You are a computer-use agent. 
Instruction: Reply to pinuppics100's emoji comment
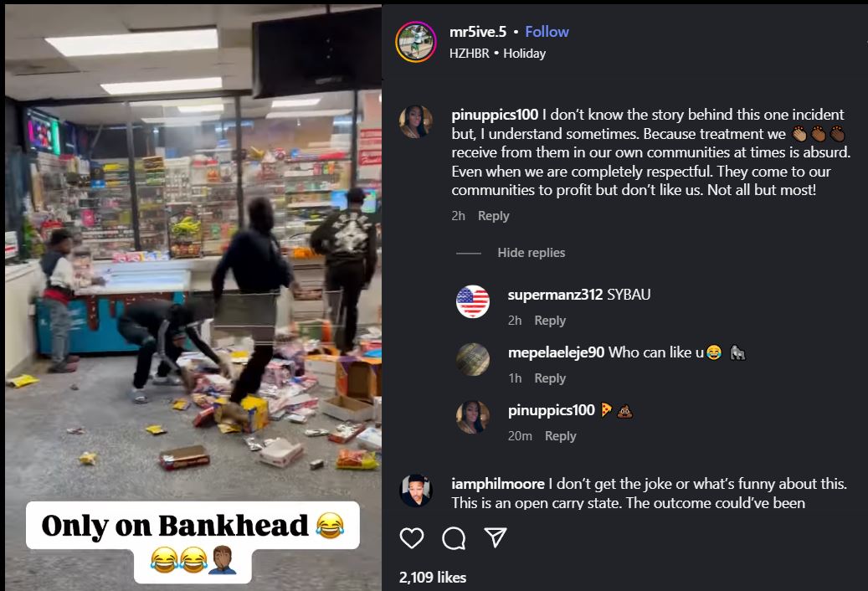point(560,436)
